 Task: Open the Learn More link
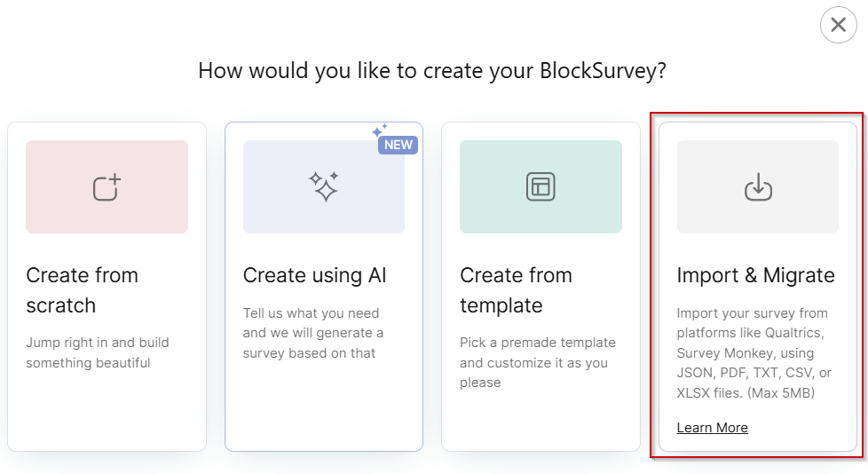click(713, 428)
